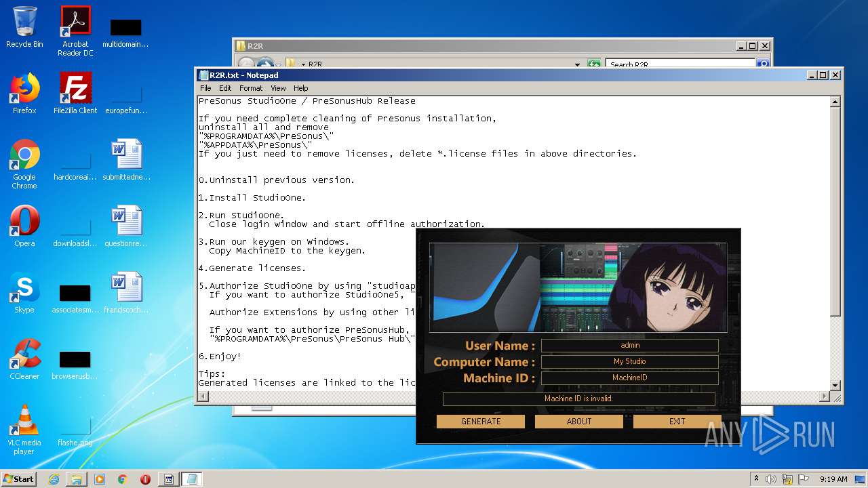Click the keygen anime banner image
This screenshot has height=488, width=868.
coord(578,287)
